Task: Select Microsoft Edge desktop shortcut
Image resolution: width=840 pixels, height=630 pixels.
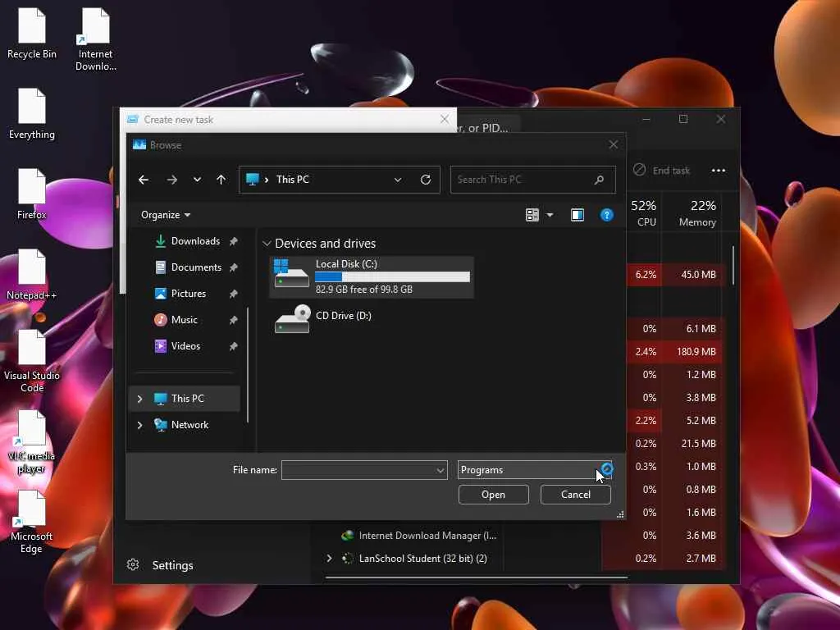Action: click(32, 522)
